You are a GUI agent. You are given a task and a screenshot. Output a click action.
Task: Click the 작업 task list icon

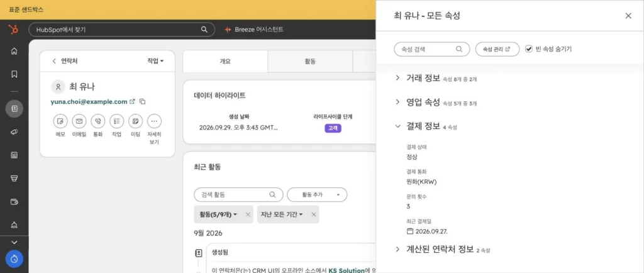coord(116,121)
